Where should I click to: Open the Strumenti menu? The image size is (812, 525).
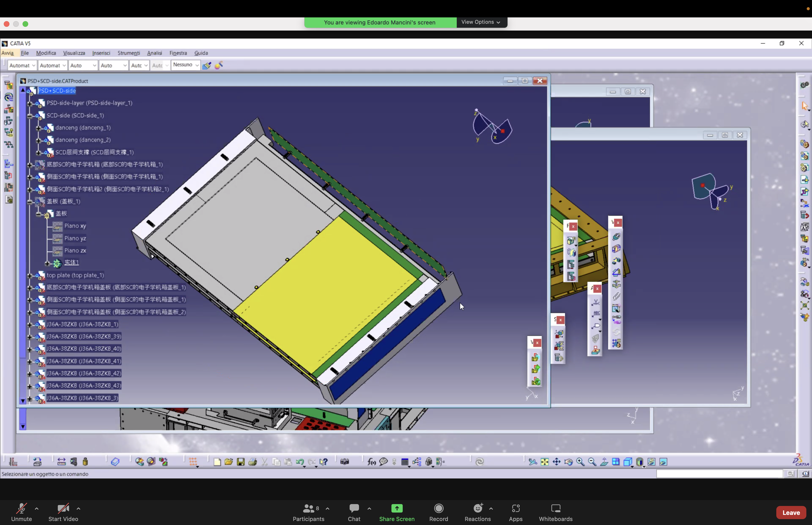click(x=129, y=53)
